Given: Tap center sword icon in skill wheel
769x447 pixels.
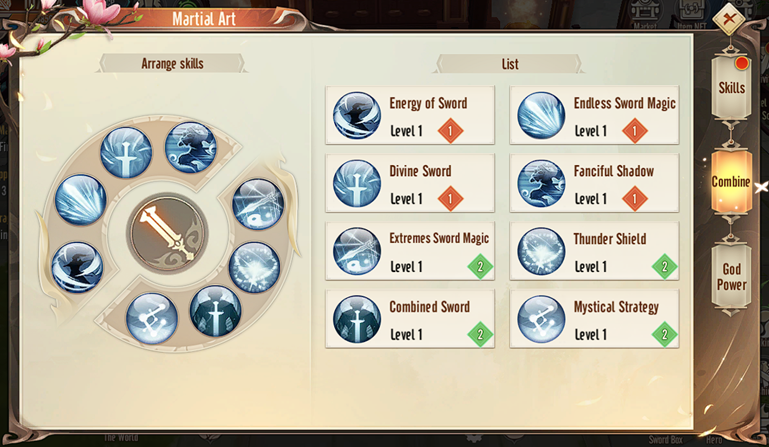Looking at the screenshot, I should pyautogui.click(x=167, y=233).
